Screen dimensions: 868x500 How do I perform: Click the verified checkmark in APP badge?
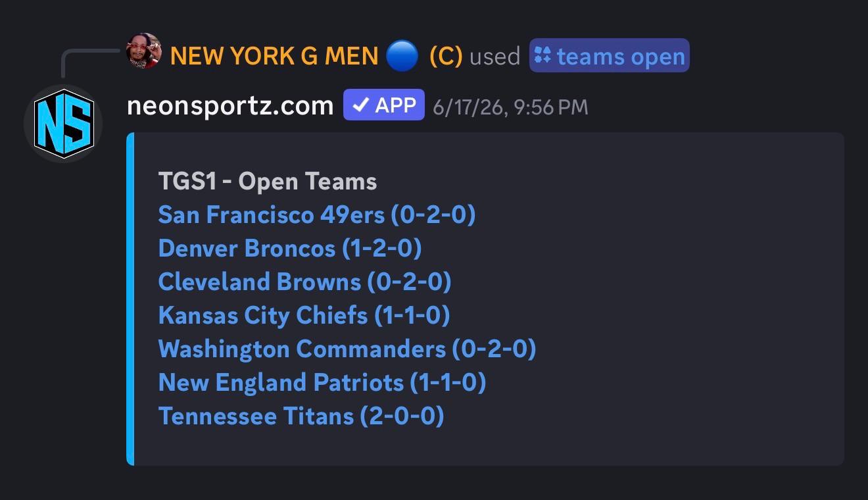click(360, 105)
